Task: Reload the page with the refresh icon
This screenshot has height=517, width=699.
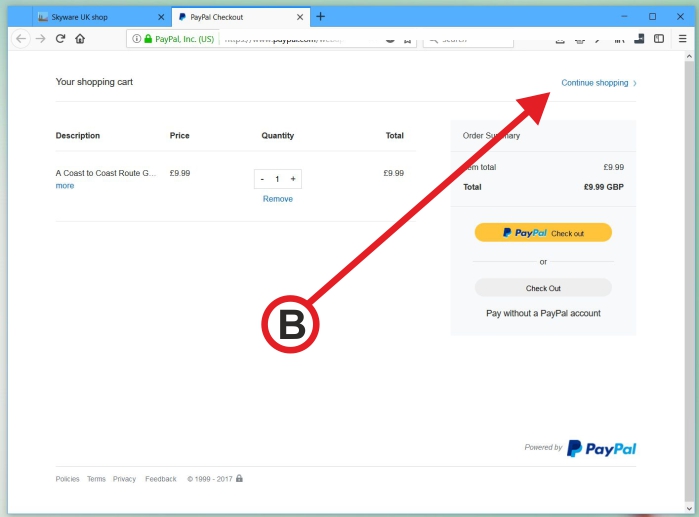Action: (x=61, y=39)
